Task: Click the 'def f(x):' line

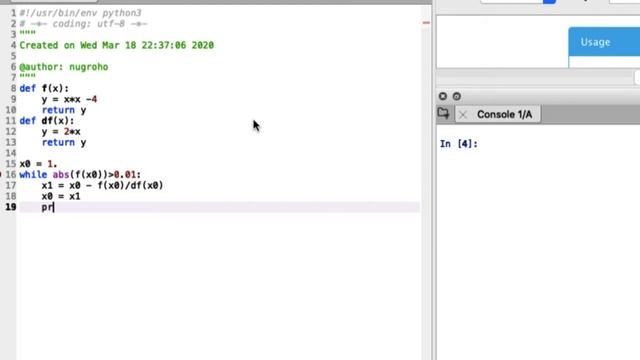Action: 44,89
